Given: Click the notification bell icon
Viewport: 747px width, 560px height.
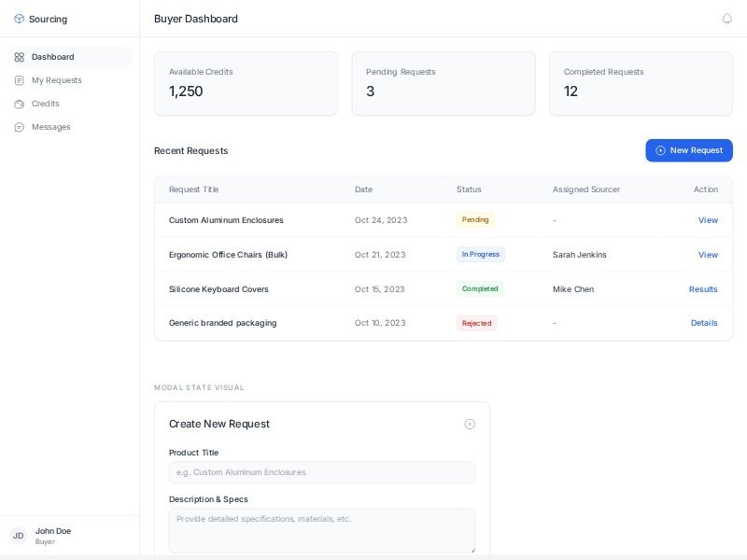Looking at the screenshot, I should point(726,19).
